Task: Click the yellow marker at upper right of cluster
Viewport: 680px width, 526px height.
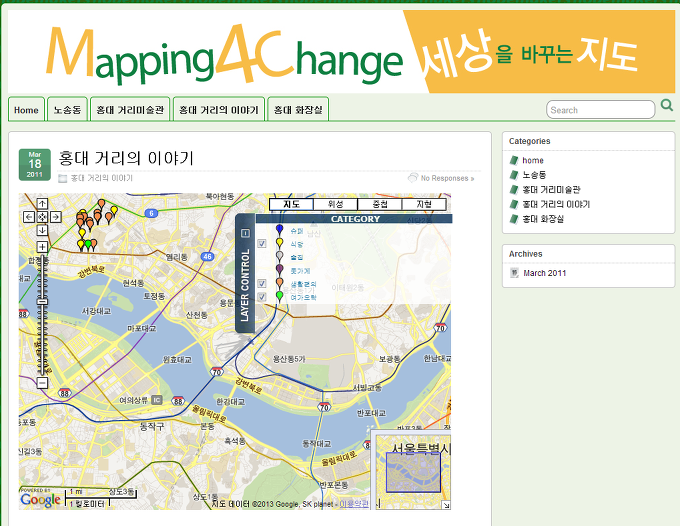Action: (114, 211)
